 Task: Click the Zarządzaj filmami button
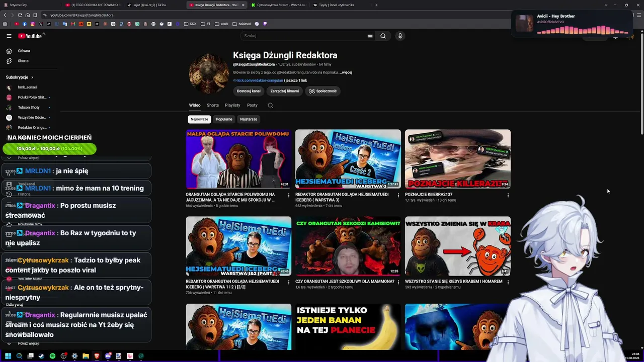[x=284, y=91]
